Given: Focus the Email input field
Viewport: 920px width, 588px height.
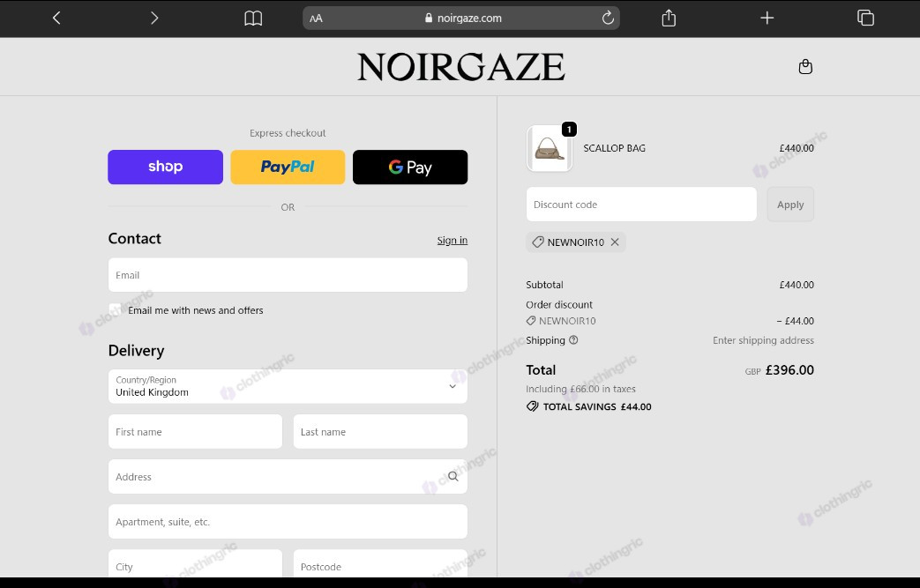Looking at the screenshot, I should coord(288,275).
